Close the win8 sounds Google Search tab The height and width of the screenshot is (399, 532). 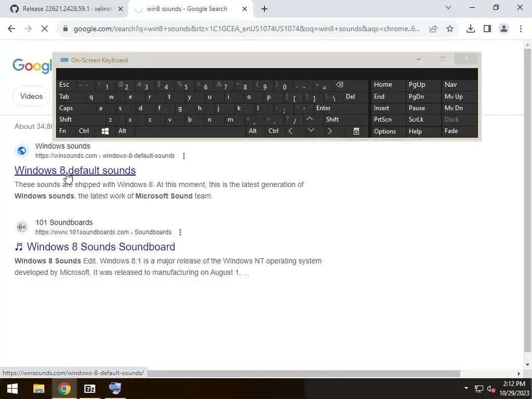[x=245, y=9]
